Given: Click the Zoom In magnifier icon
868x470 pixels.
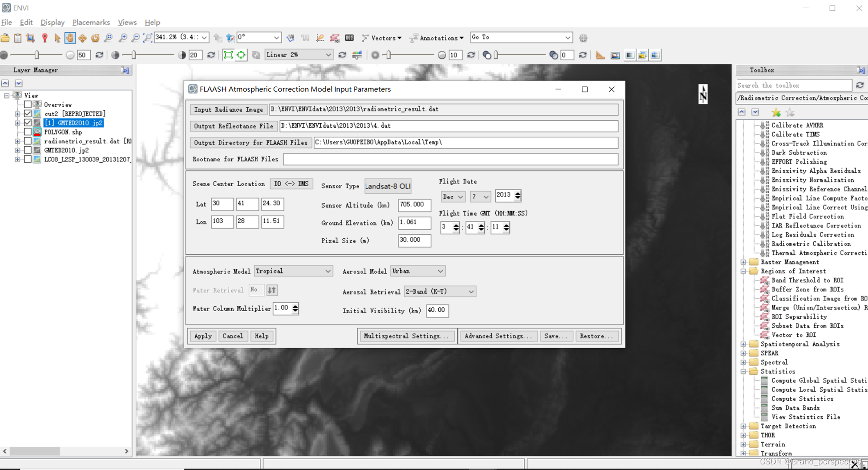Looking at the screenshot, I should (x=123, y=38).
